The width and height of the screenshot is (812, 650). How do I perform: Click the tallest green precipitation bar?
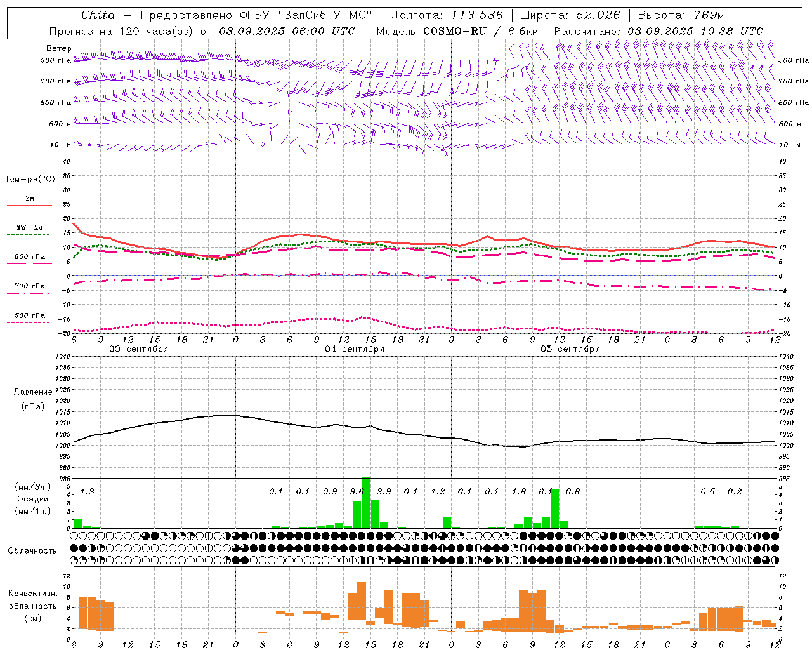(x=365, y=503)
